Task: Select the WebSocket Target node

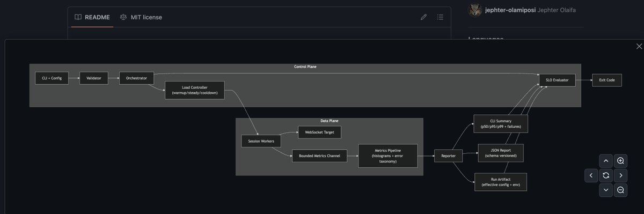Action: pos(319,131)
